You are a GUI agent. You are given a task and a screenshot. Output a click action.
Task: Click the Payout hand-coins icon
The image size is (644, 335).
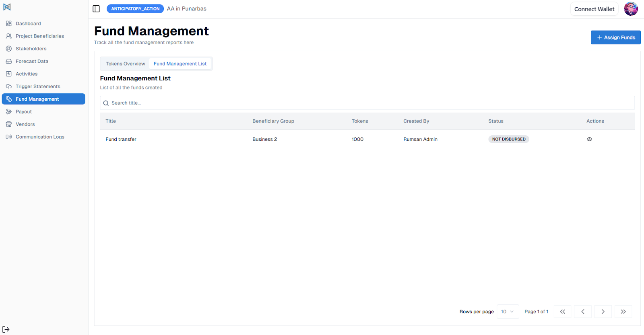click(9, 112)
